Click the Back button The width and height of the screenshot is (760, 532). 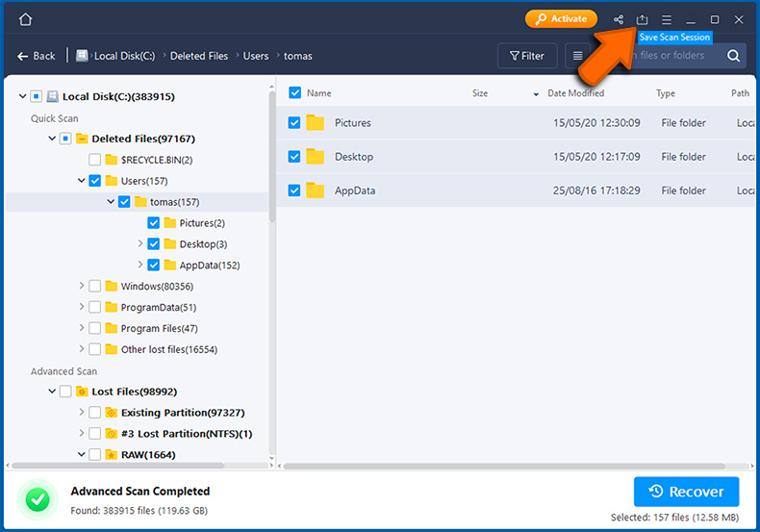click(37, 56)
